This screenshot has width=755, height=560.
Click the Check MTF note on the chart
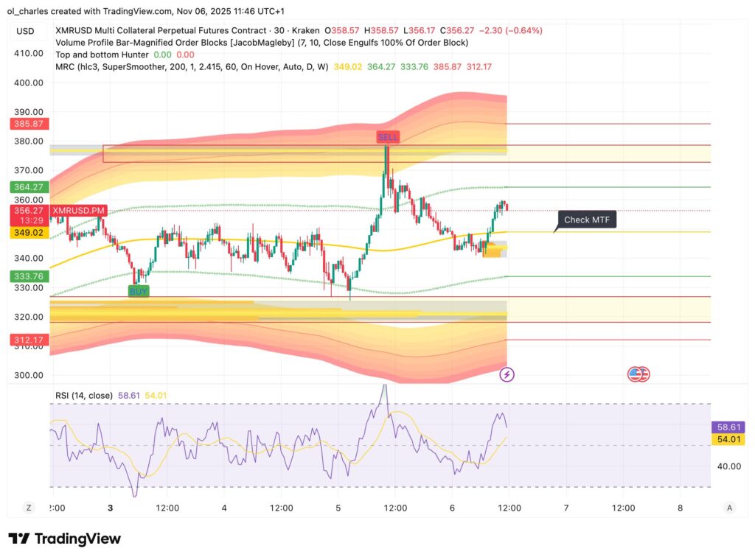point(586,220)
